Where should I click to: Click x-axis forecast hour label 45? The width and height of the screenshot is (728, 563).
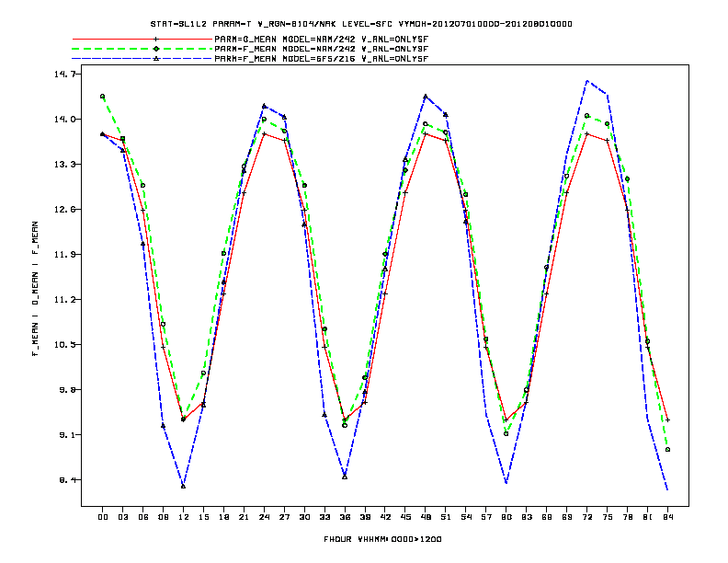pos(405,517)
